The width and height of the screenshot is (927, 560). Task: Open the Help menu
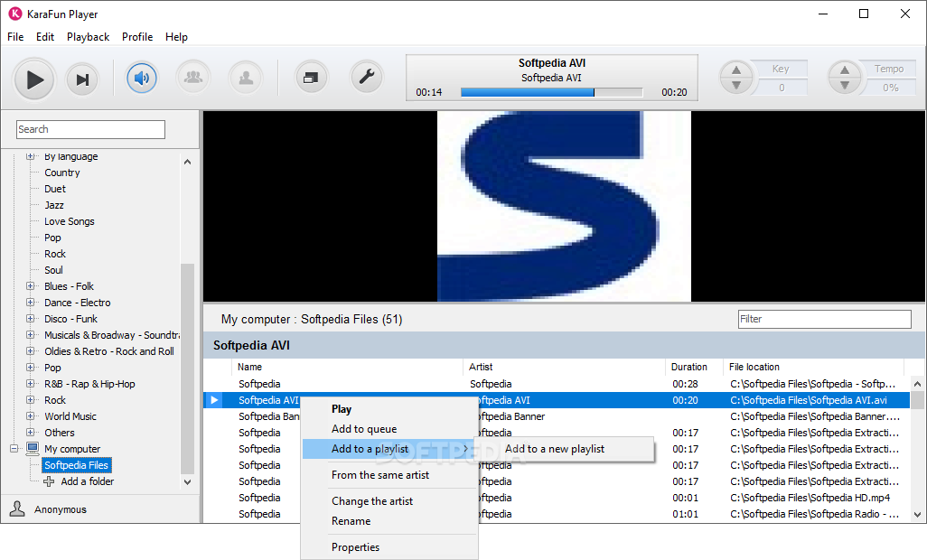point(176,37)
